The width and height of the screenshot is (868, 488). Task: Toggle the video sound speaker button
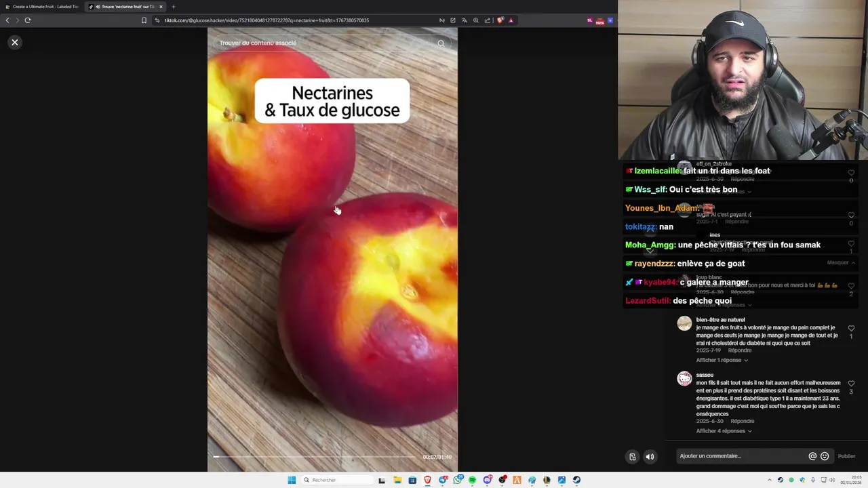pyautogui.click(x=650, y=457)
